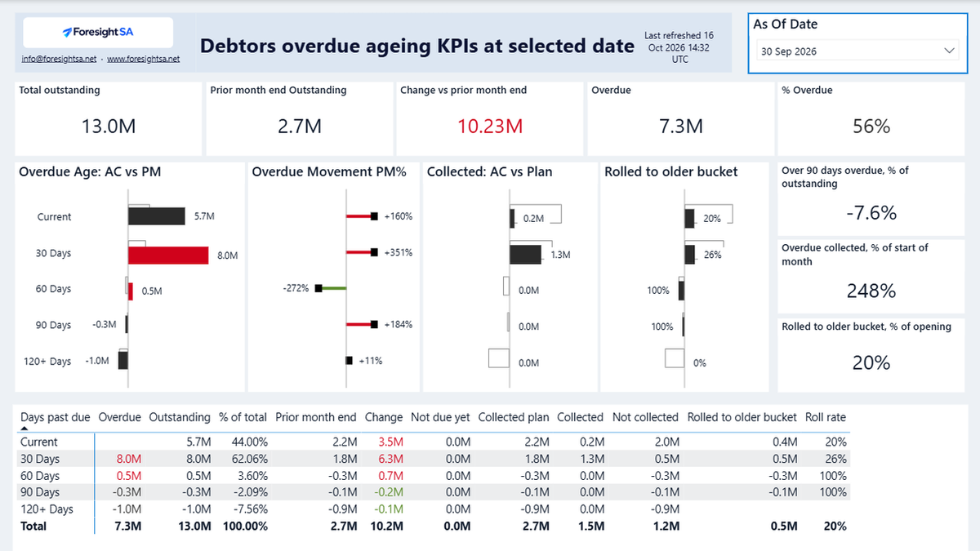The height and width of the screenshot is (551, 980).
Task: Click the -7.56% table cell
Action: click(x=250, y=509)
